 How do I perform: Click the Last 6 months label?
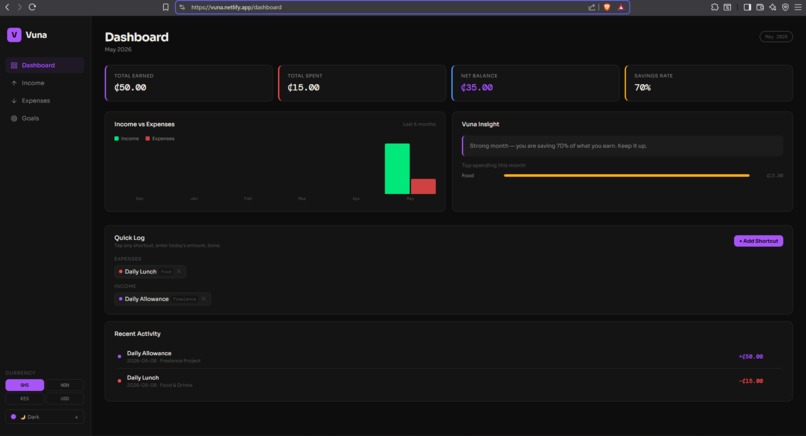point(419,124)
